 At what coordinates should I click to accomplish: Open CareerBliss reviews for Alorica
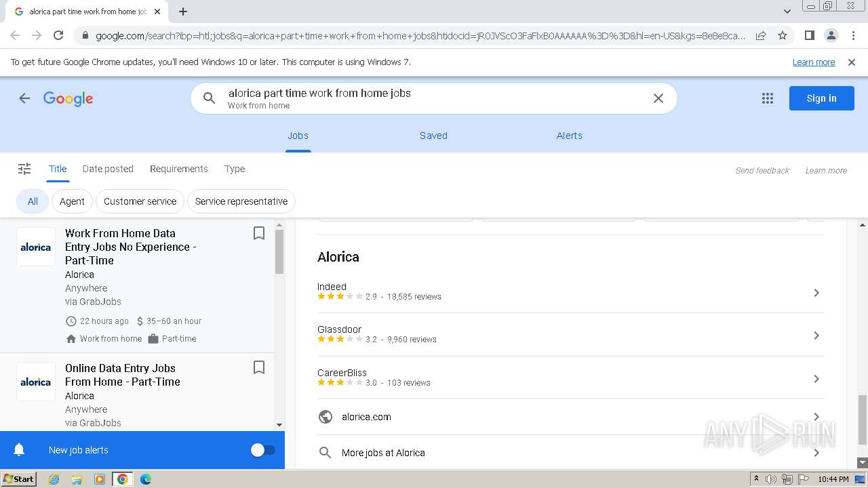click(x=570, y=378)
